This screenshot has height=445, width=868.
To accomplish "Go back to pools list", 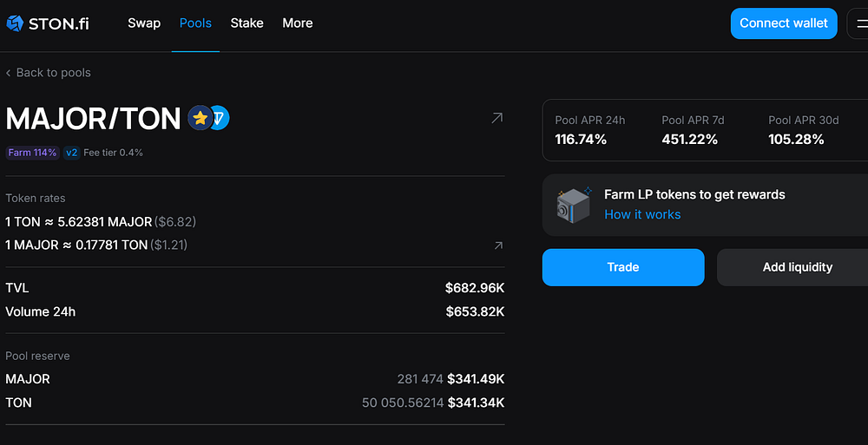I will pyautogui.click(x=53, y=73).
